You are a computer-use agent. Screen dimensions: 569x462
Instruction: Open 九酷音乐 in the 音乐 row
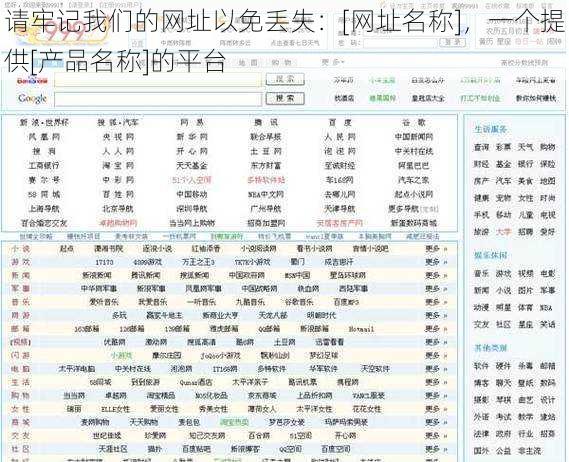[250, 302]
